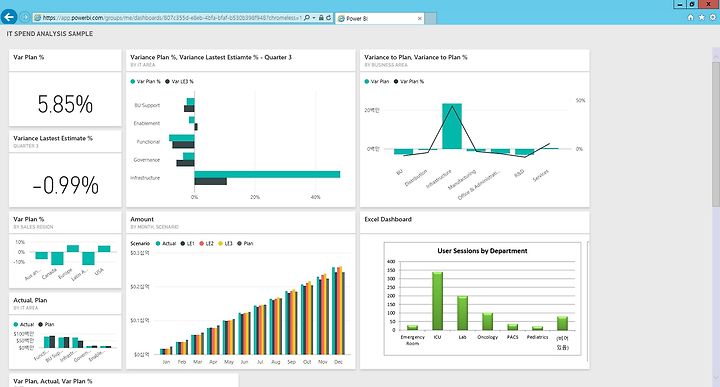Click the Var Plan legend dot in Business Area chart

[x=366, y=81]
